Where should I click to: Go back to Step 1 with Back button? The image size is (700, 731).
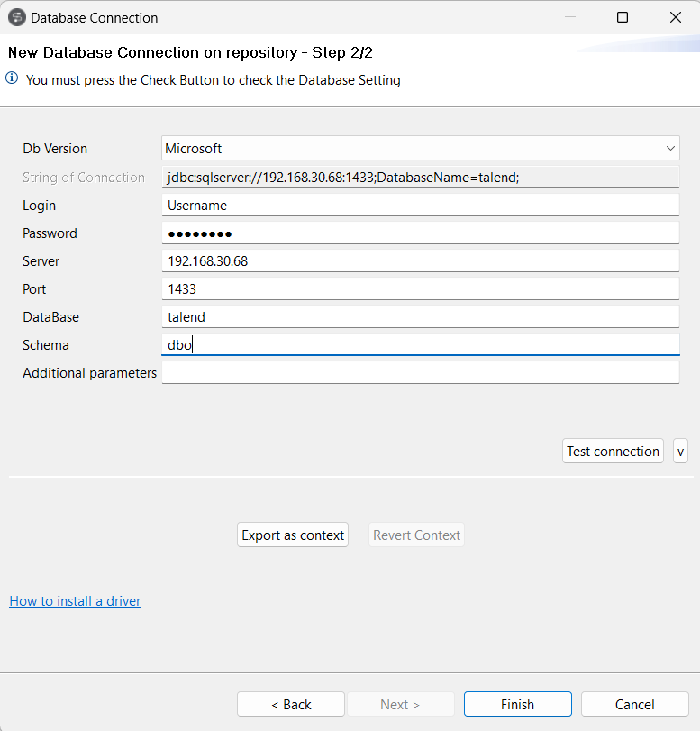(x=290, y=704)
